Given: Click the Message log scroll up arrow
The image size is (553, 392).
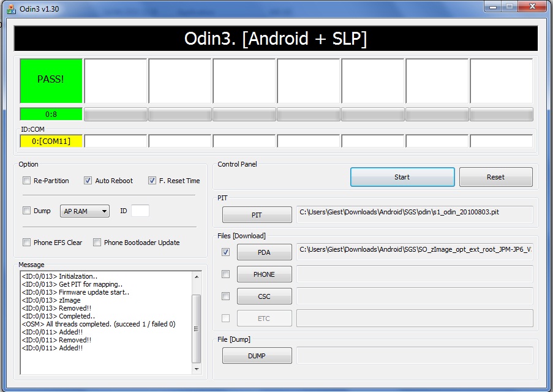Looking at the screenshot, I should (197, 277).
